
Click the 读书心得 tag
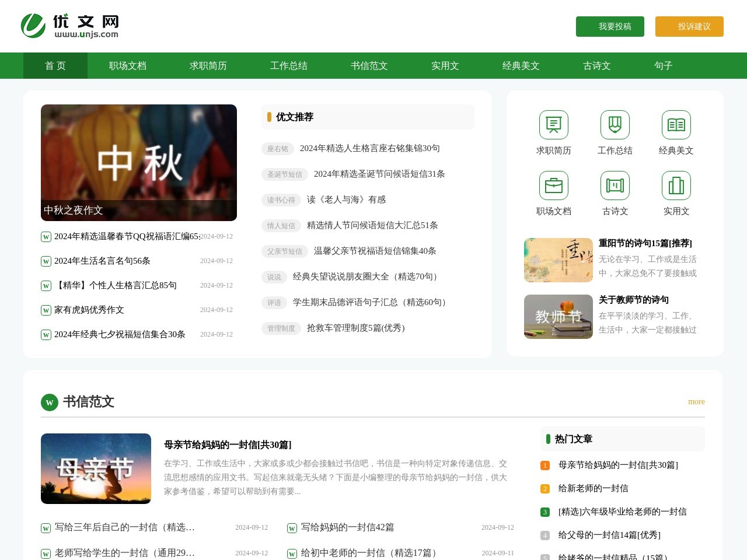click(281, 200)
